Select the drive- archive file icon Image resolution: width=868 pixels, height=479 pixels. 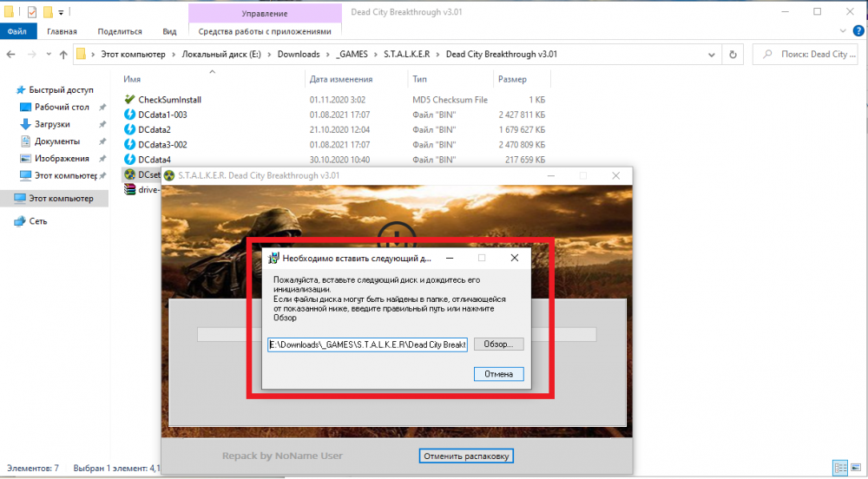pos(129,189)
